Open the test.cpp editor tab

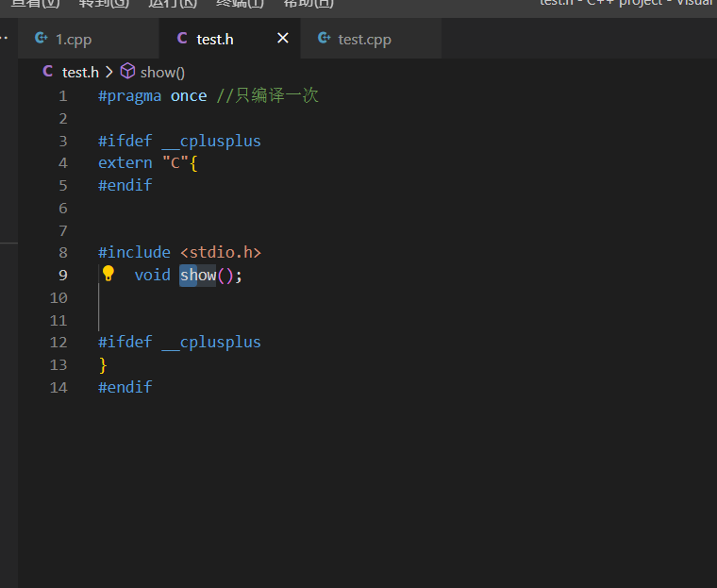364,40
